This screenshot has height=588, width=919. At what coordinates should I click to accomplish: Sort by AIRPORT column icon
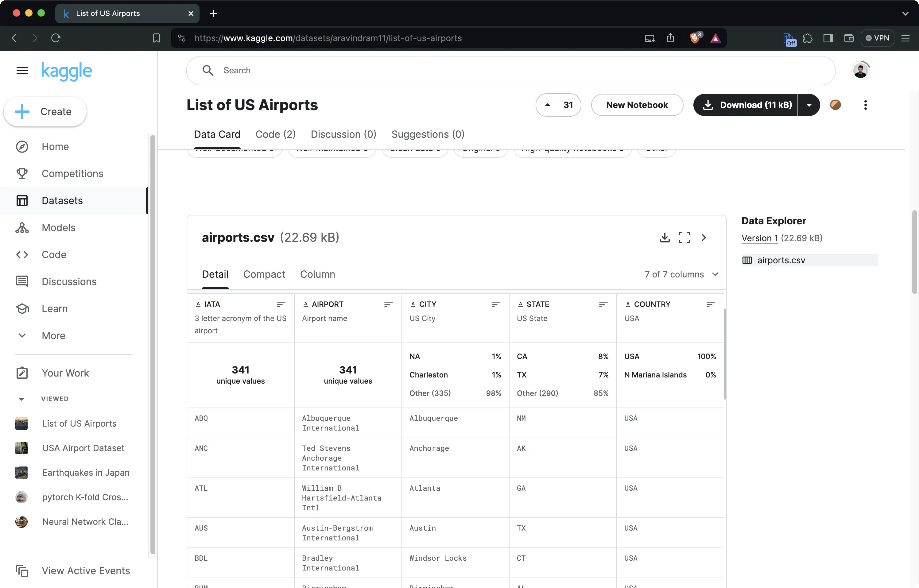click(388, 304)
